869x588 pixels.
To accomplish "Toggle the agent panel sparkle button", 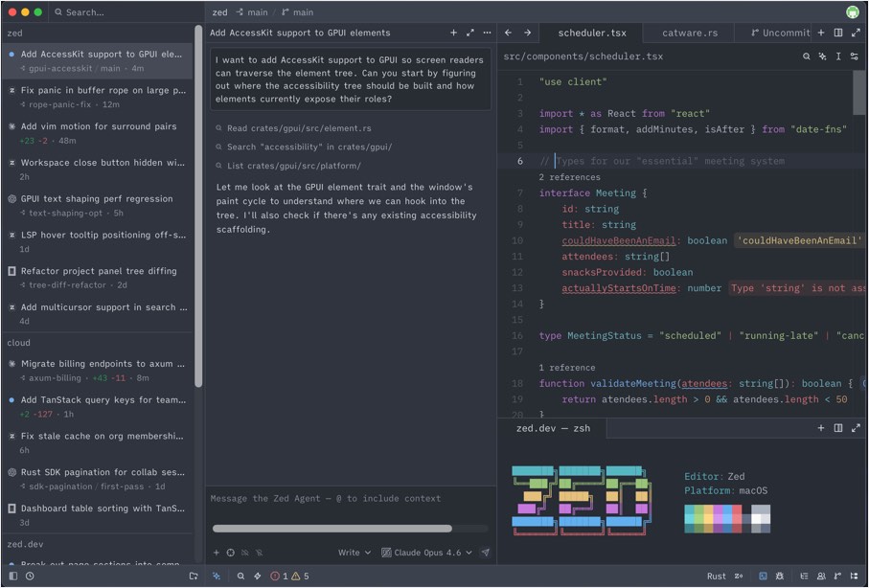I will point(217,576).
